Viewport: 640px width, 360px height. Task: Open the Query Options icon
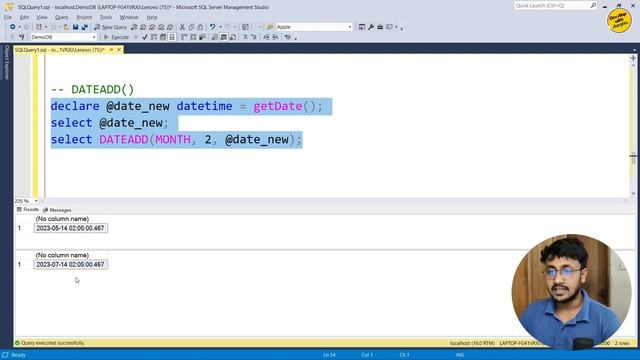163,37
